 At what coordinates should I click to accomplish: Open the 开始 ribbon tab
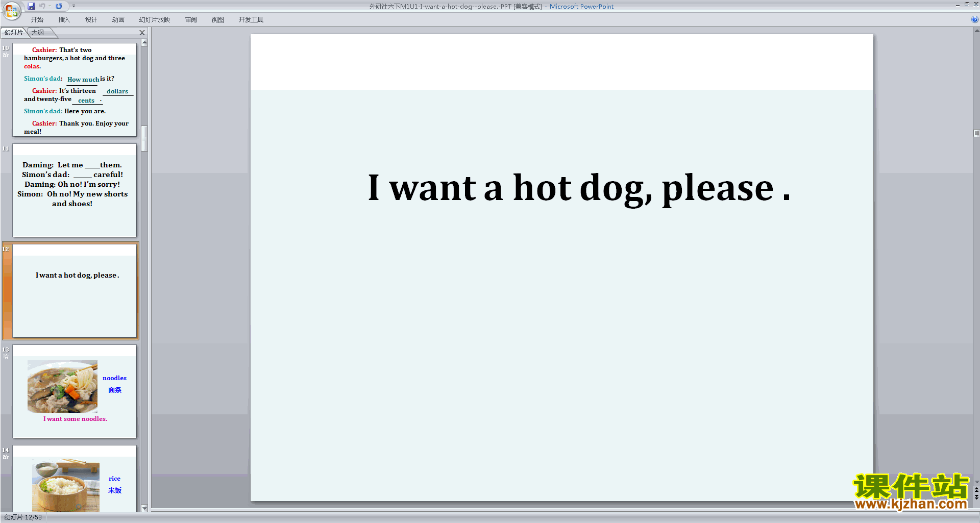click(x=37, y=20)
